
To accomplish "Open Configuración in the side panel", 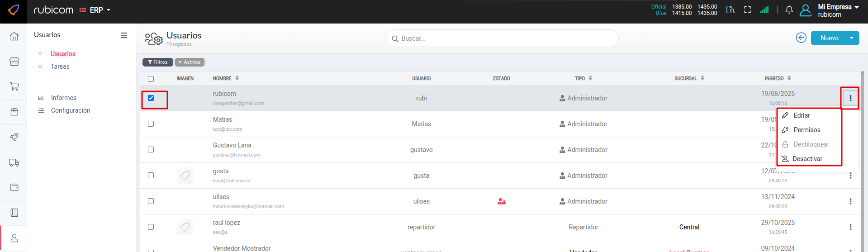I will point(70,110).
